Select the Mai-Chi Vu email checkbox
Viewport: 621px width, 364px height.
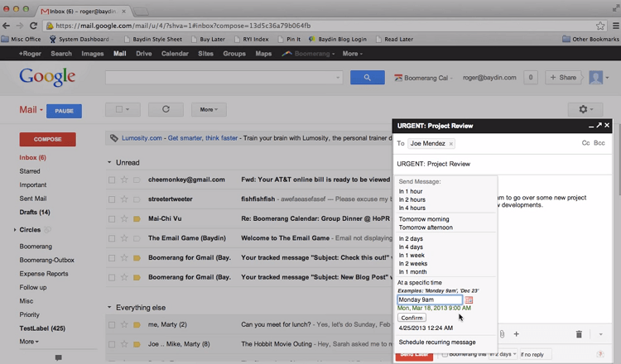[x=112, y=218]
